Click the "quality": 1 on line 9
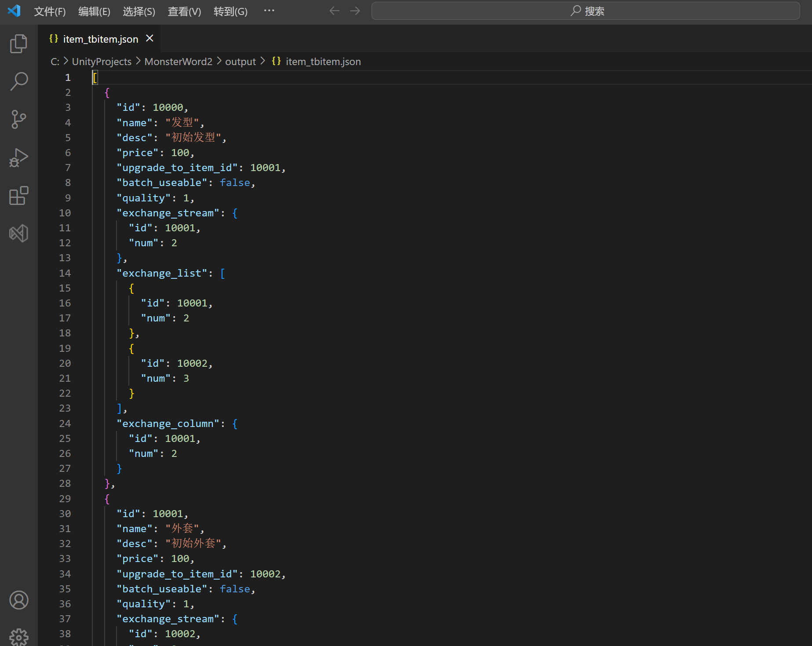The height and width of the screenshot is (646, 812). click(155, 198)
